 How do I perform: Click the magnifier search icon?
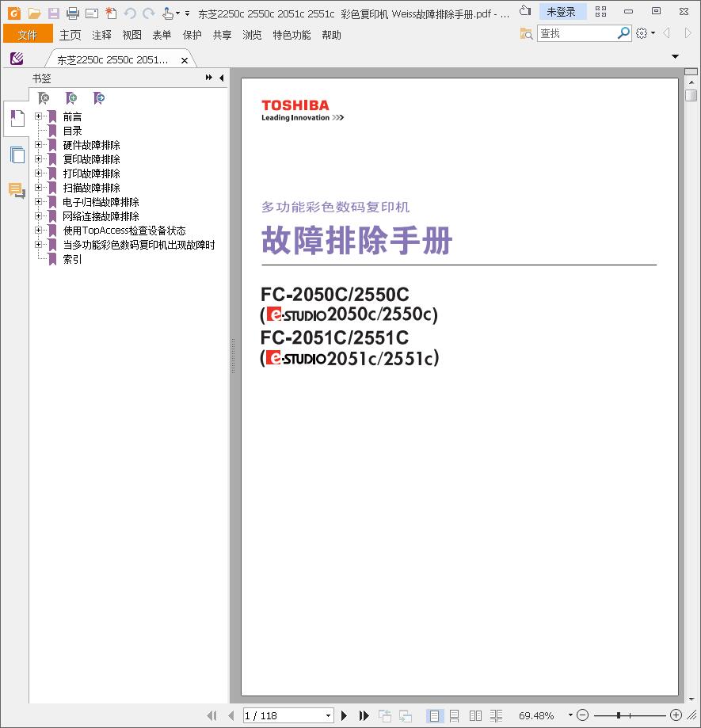click(623, 33)
